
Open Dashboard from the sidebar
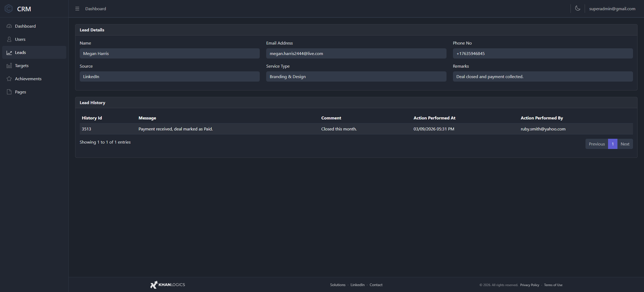34,26
